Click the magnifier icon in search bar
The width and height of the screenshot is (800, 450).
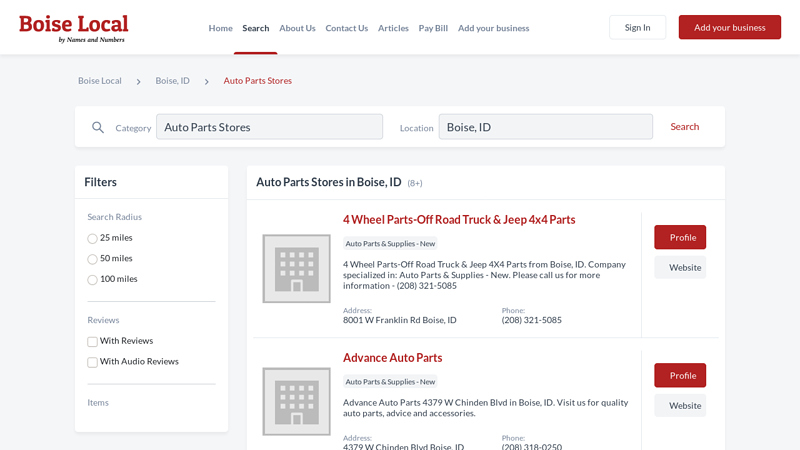point(98,128)
